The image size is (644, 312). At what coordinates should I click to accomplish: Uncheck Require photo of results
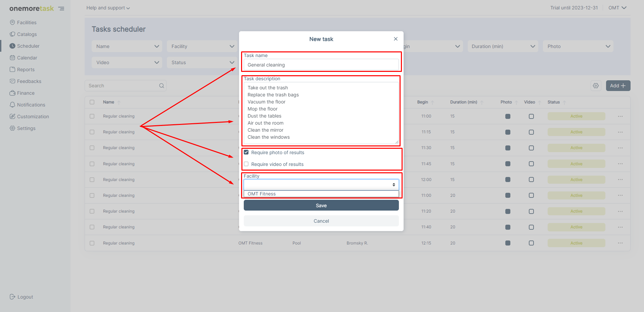(246, 152)
